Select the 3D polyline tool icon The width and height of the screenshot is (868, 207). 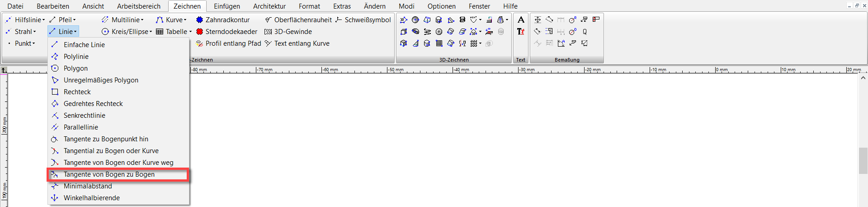(404, 19)
